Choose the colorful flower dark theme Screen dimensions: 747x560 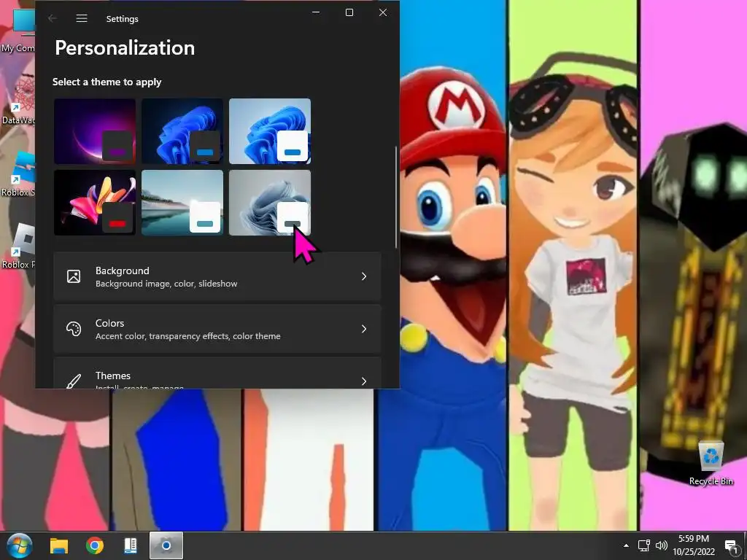(95, 203)
